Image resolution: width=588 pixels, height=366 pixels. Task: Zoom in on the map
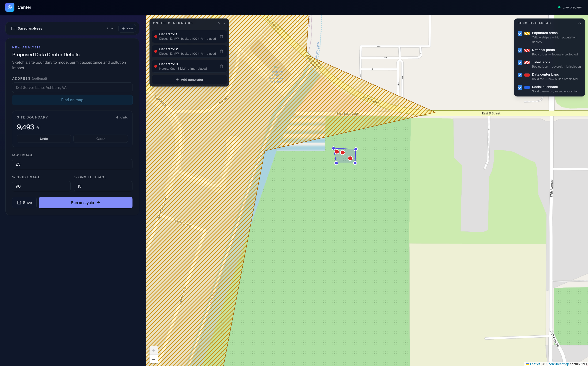pyautogui.click(x=154, y=350)
